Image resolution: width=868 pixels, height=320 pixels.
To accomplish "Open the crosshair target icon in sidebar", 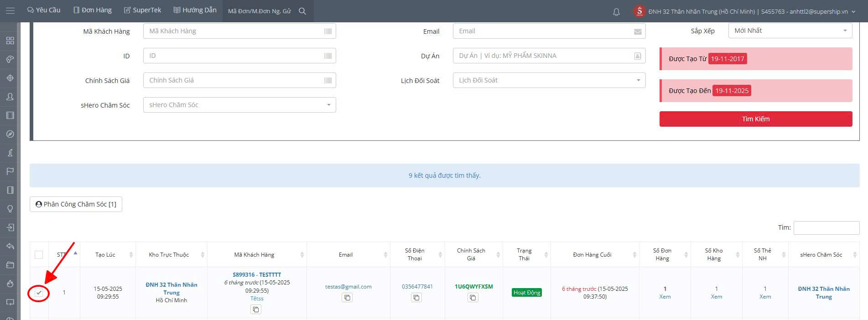I will tap(10, 78).
